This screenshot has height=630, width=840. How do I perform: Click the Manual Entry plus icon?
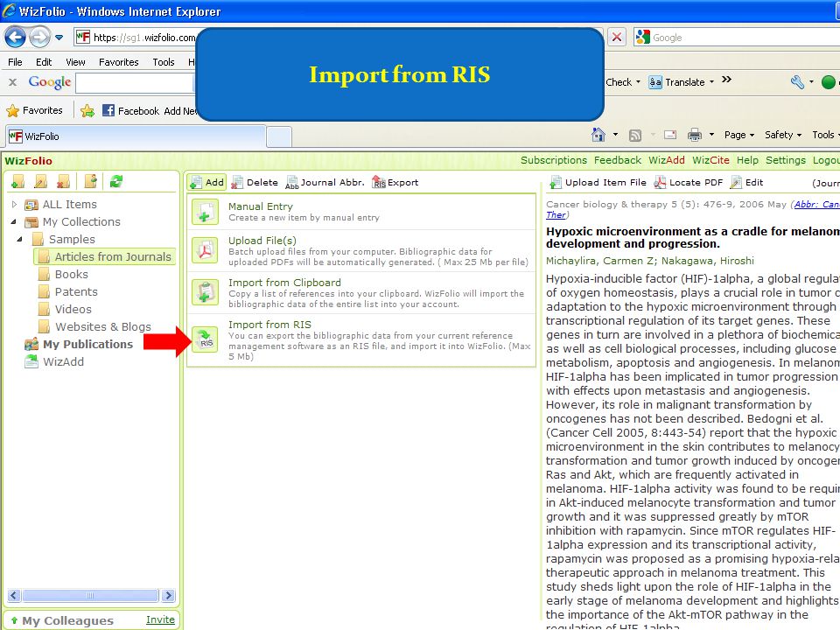point(205,212)
